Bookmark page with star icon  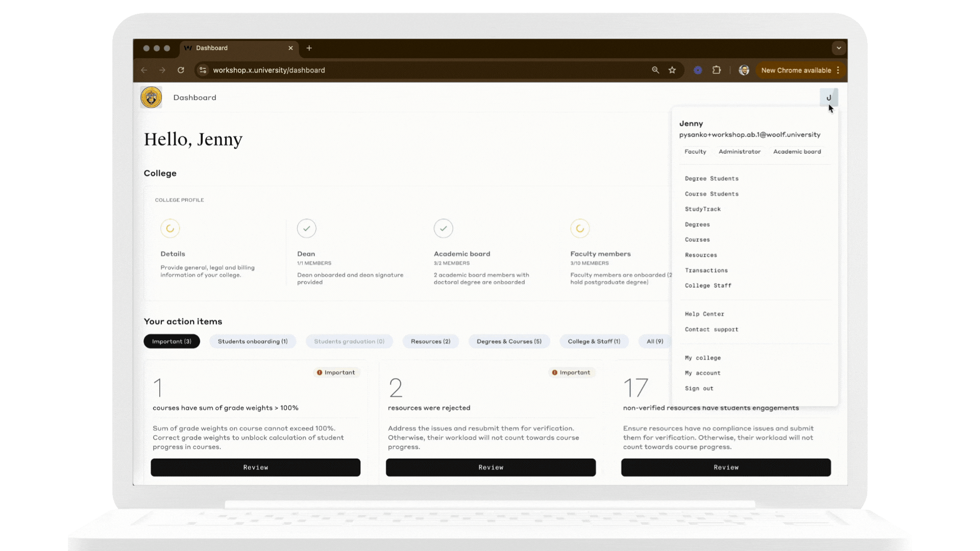pyautogui.click(x=672, y=70)
